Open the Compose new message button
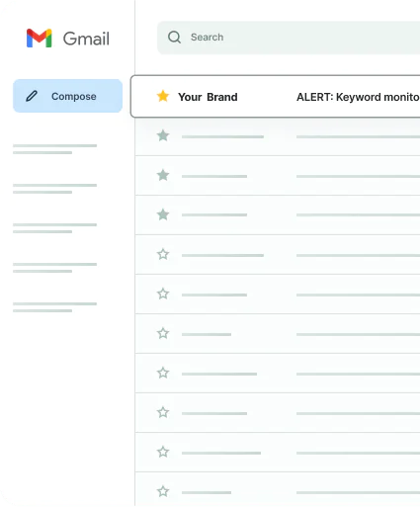Viewport: 420px width, 507px height. coord(68,96)
